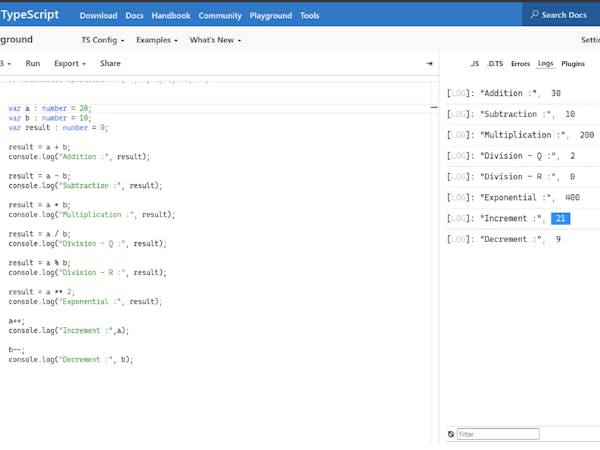The width and height of the screenshot is (600, 450).
Task: Switch to the Plugins tab
Action: [x=573, y=64]
